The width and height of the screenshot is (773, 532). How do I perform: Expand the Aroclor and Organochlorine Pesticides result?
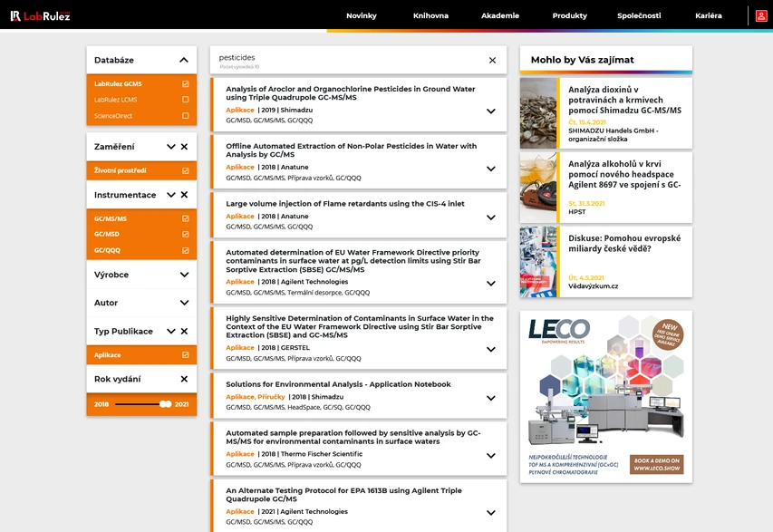[x=490, y=111]
